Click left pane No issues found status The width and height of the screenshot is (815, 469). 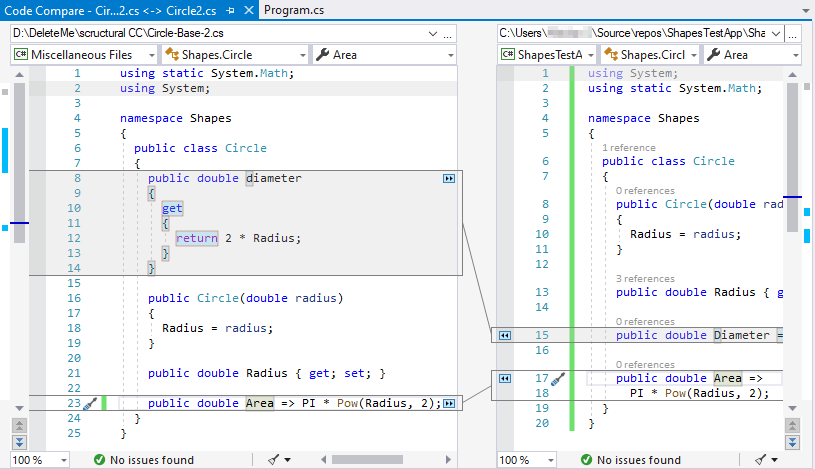point(144,460)
